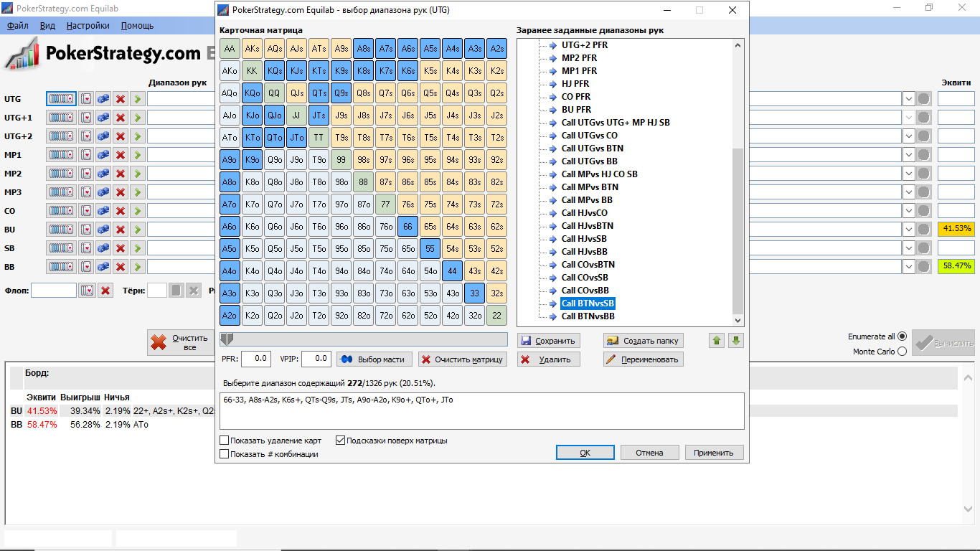
Task: Open the card selector icon in UTG+1 row
Action: [86, 117]
